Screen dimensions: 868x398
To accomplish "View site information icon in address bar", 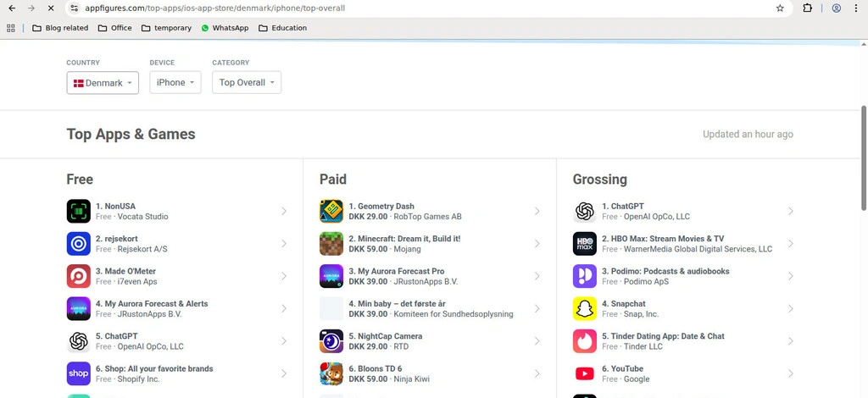I will coord(75,8).
